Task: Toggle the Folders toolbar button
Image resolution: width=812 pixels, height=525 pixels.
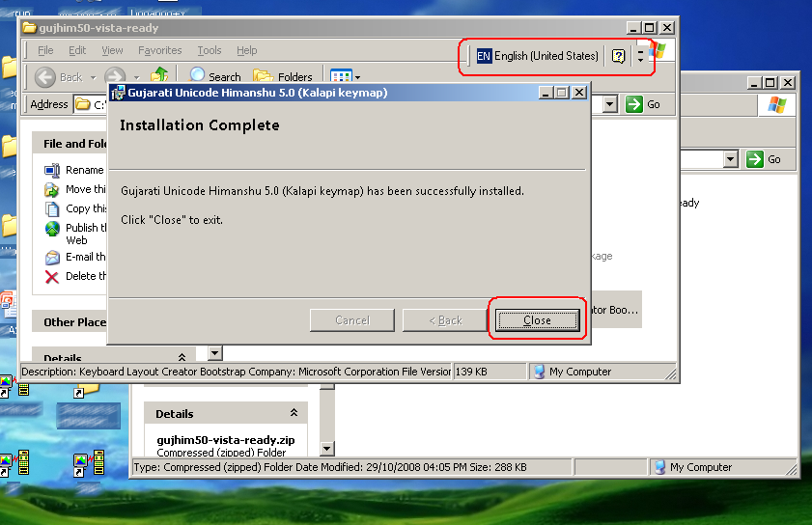Action: point(283,76)
